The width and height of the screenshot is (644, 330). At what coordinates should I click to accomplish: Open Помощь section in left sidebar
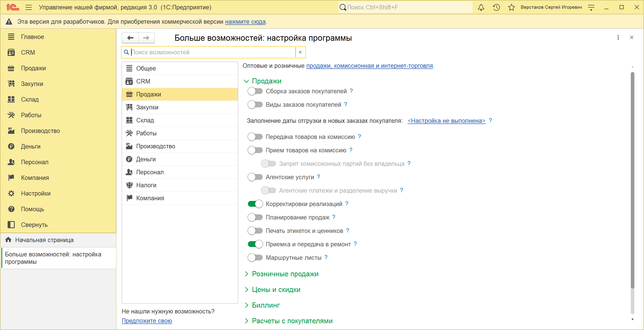coord(58,209)
